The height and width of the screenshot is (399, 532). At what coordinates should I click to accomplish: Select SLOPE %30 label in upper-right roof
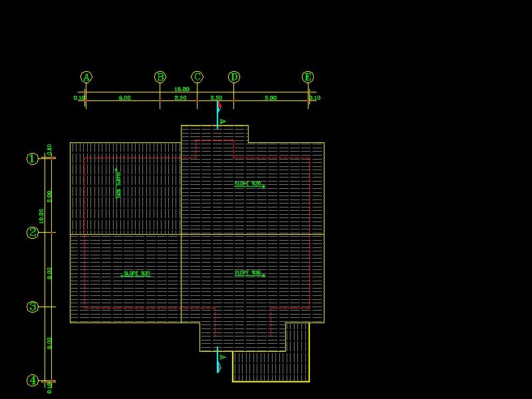[x=247, y=184]
